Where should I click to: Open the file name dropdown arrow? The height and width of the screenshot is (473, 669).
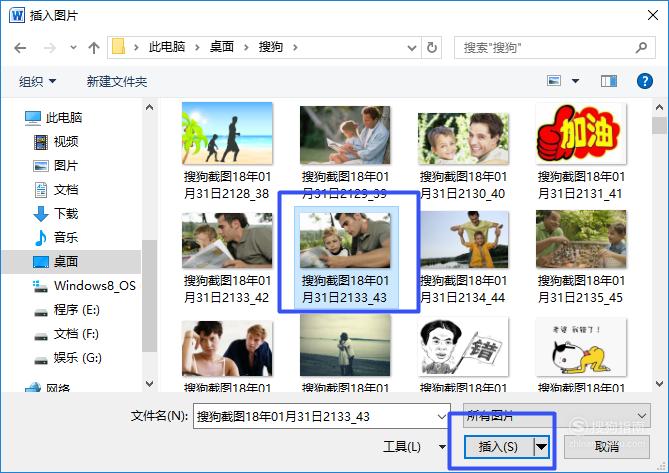(442, 416)
